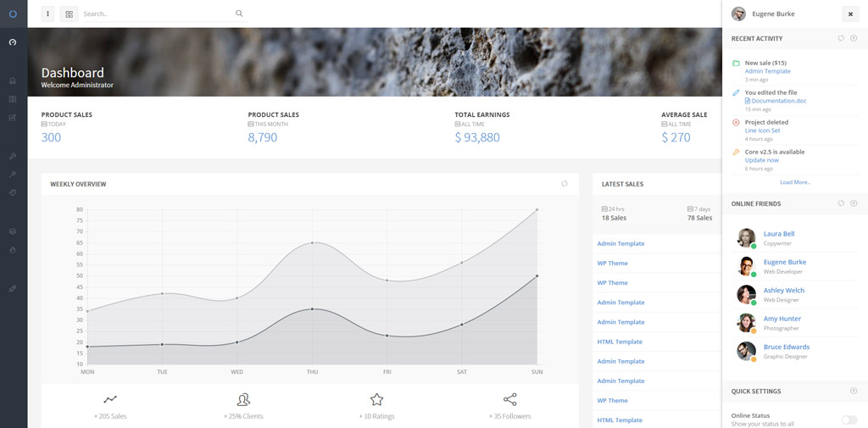868x428 pixels.
Task: Click the magnifier search icon
Action: (x=239, y=14)
